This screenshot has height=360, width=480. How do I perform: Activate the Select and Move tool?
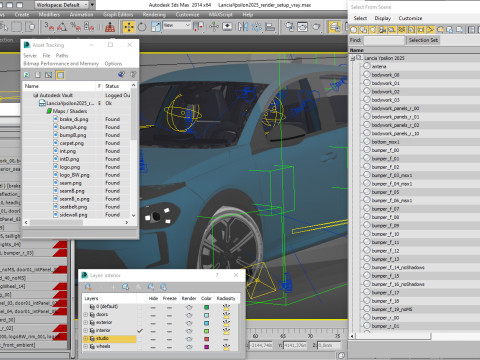tap(128, 27)
